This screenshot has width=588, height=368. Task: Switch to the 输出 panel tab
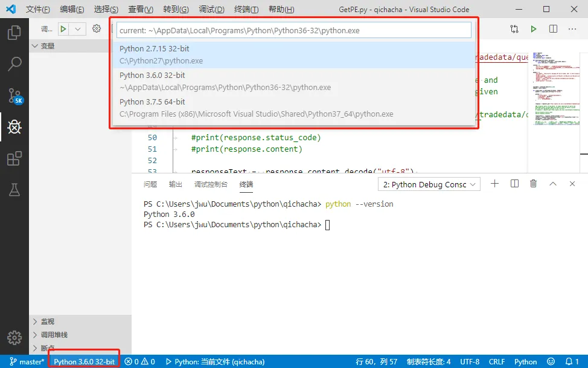(176, 184)
